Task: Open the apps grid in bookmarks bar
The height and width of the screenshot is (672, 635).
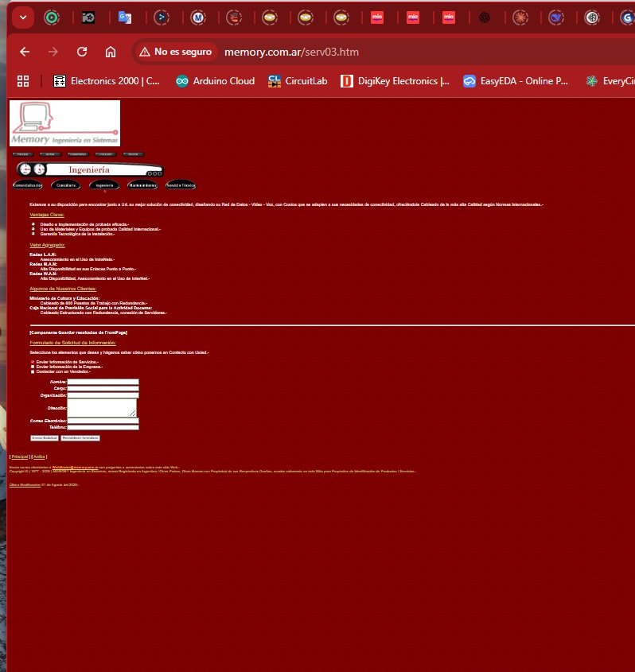Action: (x=23, y=81)
